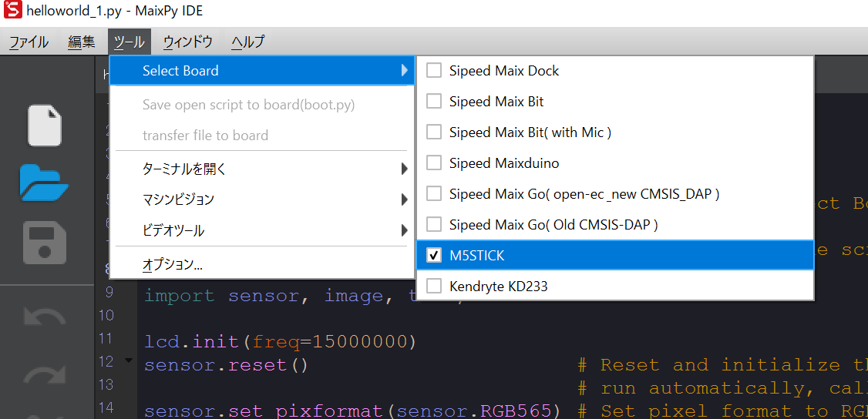Image resolution: width=868 pixels, height=419 pixels.
Task: Open the ヘルプ menu
Action: [247, 42]
